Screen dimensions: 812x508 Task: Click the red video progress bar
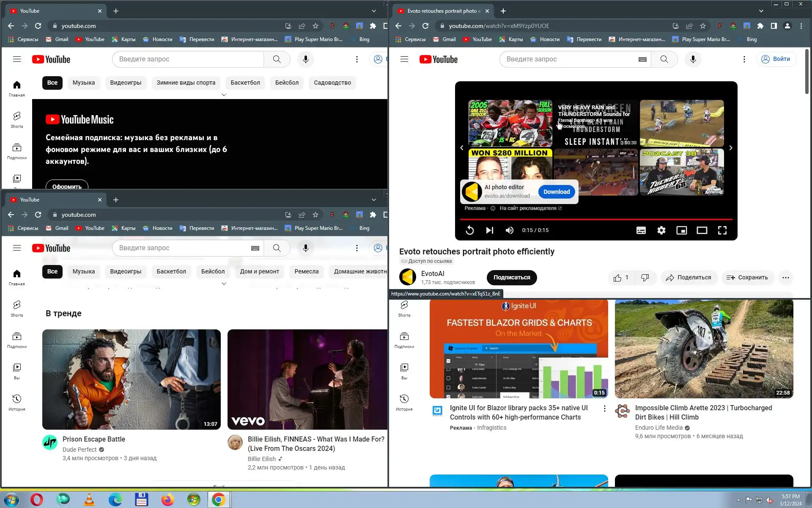595,219
